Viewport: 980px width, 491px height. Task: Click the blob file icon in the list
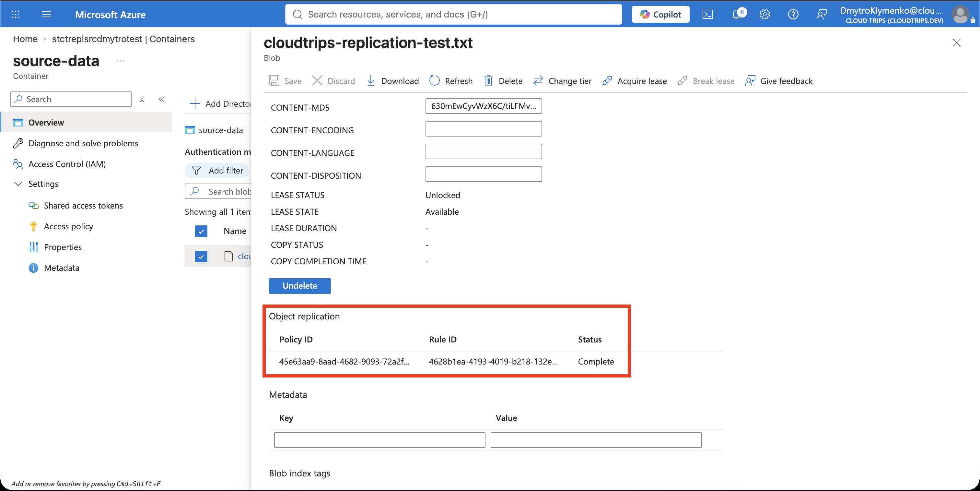click(x=228, y=256)
